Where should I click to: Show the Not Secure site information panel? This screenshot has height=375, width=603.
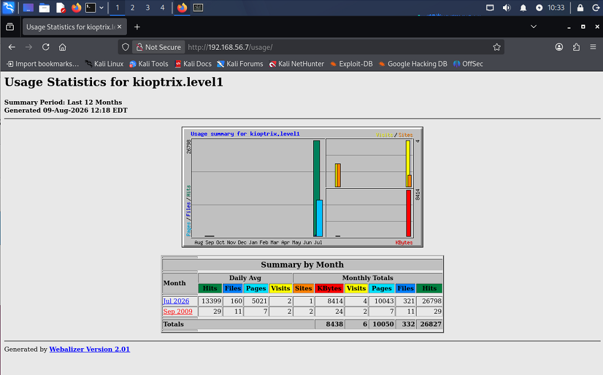158,47
